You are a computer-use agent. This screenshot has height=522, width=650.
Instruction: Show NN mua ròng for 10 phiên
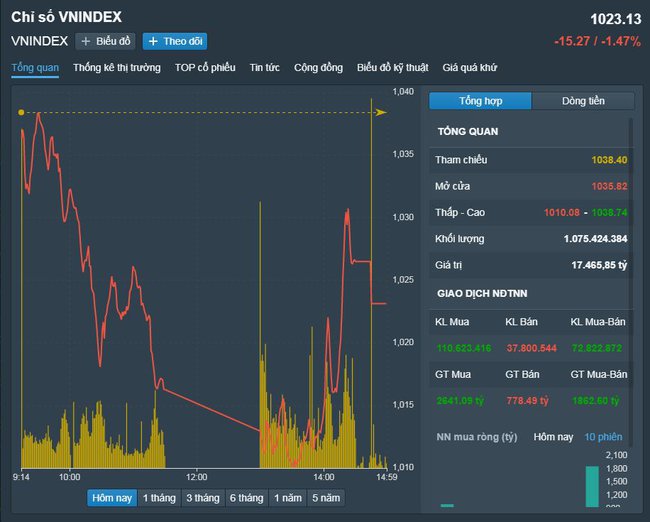tap(603, 437)
